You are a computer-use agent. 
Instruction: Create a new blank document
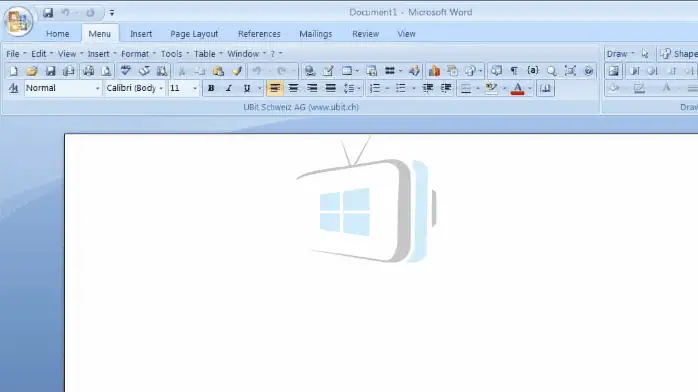pyautogui.click(x=13, y=71)
